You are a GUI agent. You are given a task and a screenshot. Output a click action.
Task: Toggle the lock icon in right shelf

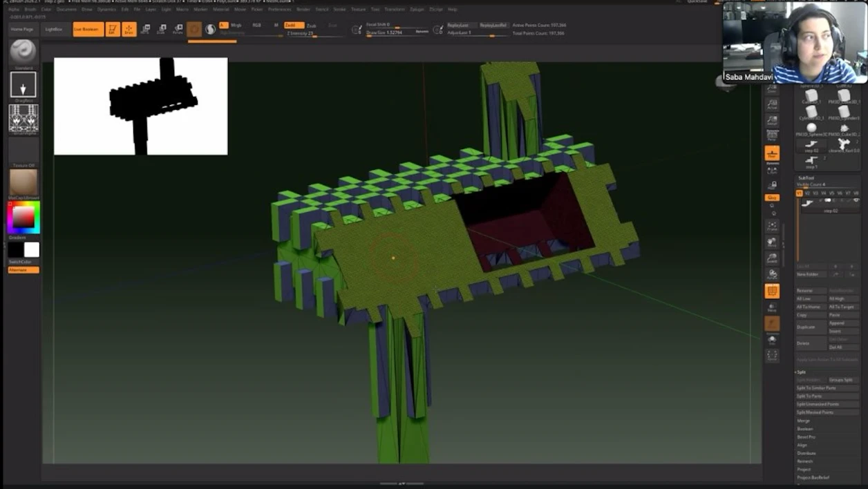click(772, 184)
